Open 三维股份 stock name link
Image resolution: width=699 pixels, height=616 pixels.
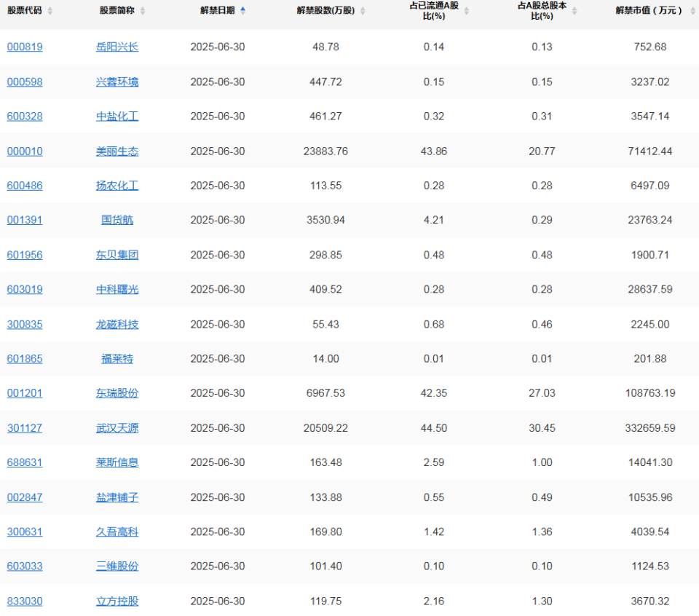coord(117,566)
